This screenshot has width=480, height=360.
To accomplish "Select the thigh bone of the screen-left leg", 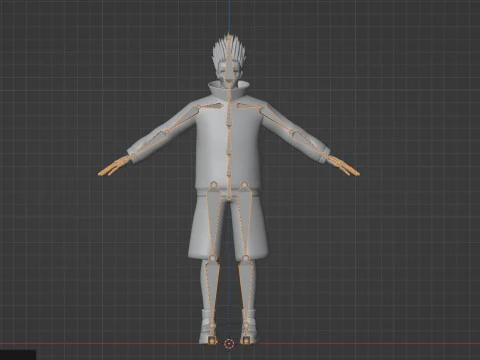I will pos(214,222).
